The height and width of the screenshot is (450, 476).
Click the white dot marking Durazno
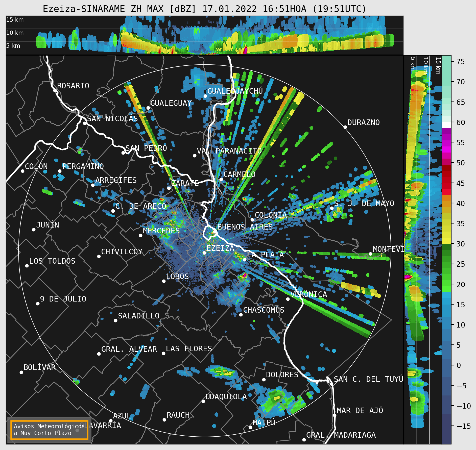[345, 127]
